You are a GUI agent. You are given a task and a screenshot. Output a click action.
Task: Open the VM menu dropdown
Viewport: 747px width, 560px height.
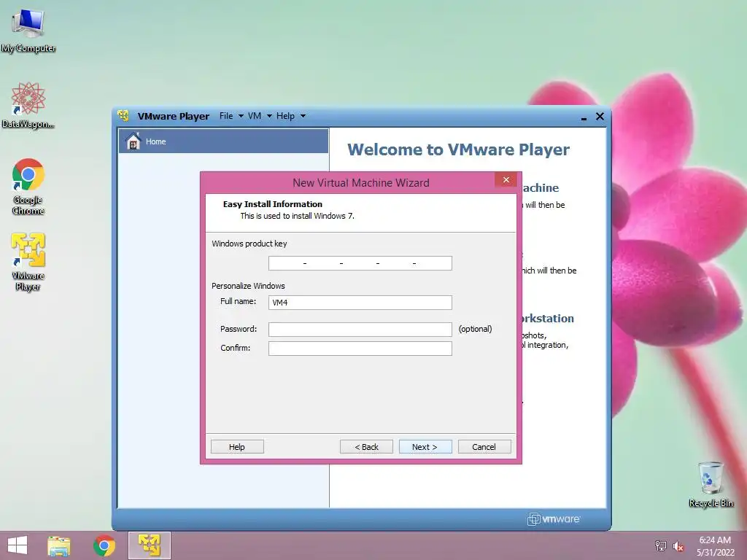[x=260, y=116]
